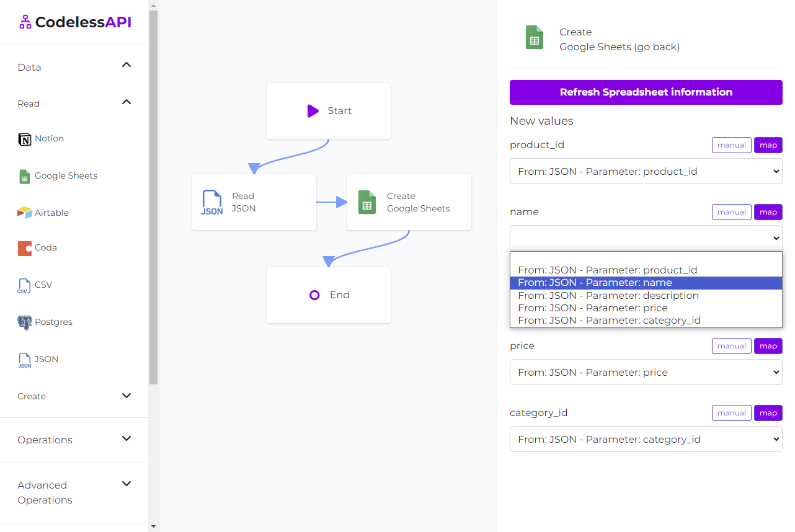Screen dimensions: 795x532
Task: Click Refresh Spreadsheet information
Action: point(646,92)
